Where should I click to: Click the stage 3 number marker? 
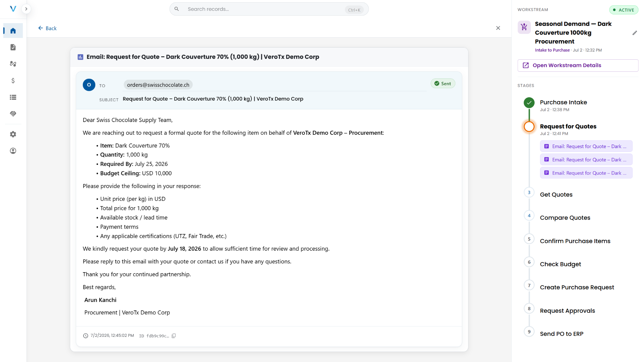pos(529,192)
